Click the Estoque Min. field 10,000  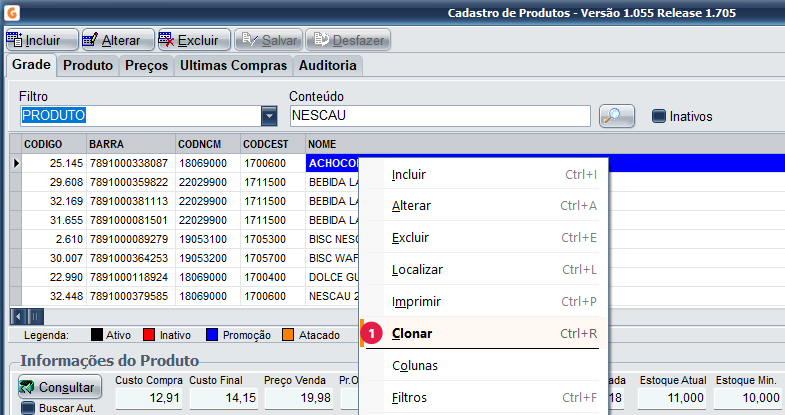[x=747, y=398]
